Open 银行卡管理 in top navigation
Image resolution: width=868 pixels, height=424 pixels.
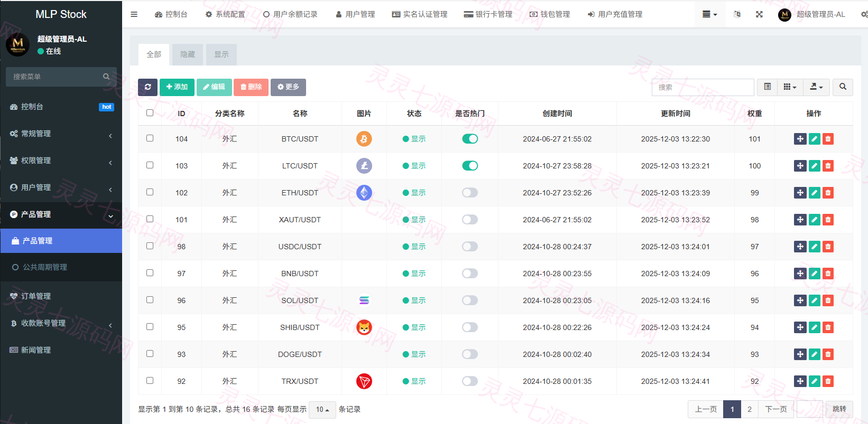[x=488, y=14]
